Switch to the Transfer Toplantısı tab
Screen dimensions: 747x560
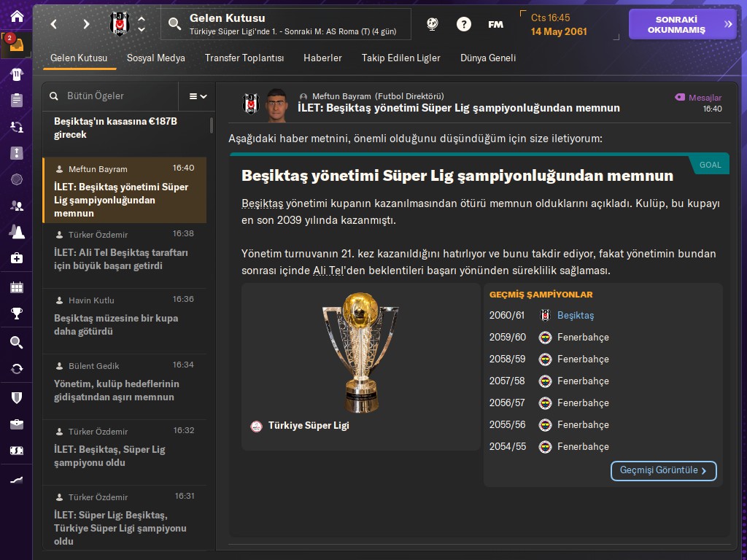tap(244, 58)
